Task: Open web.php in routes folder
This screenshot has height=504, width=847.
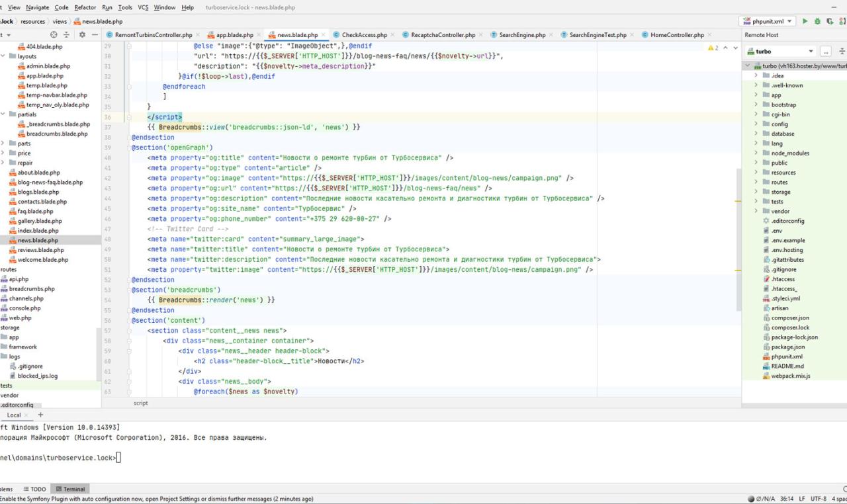Action: [x=20, y=317]
